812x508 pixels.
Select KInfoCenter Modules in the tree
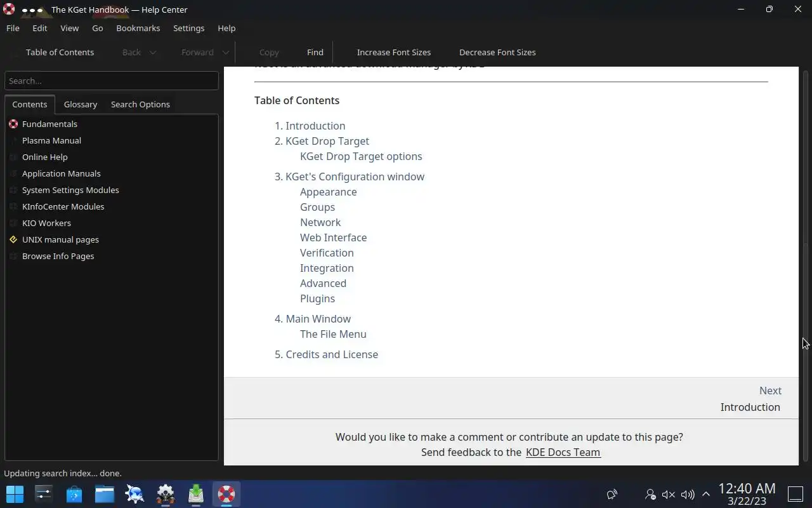point(63,206)
